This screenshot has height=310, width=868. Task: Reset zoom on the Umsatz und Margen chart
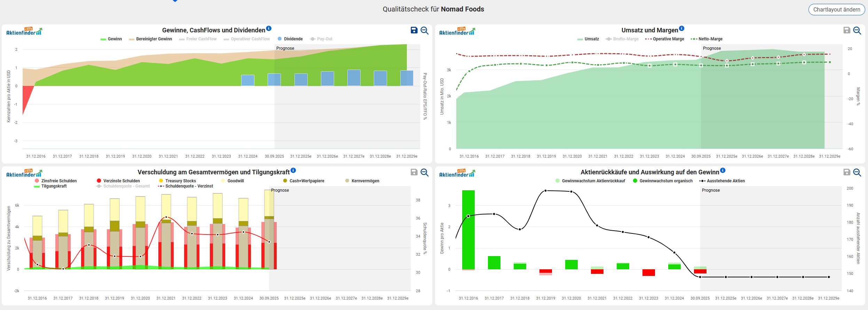pos(857,30)
